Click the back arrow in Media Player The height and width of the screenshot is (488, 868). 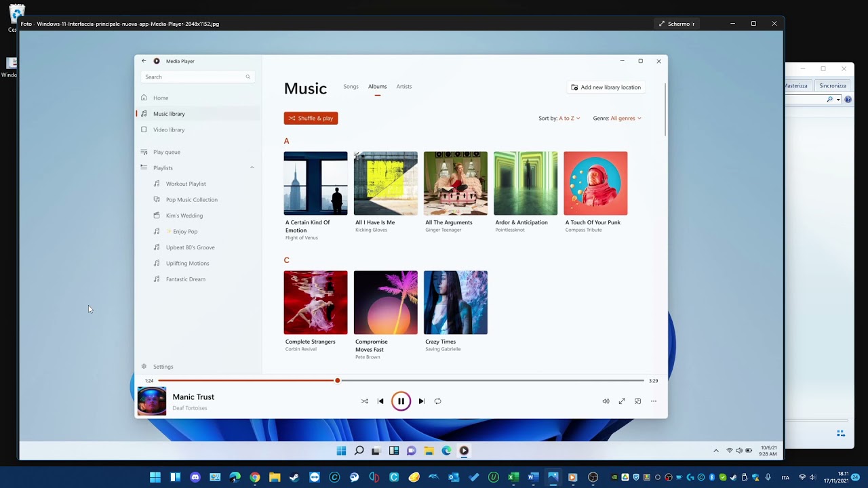(x=144, y=61)
